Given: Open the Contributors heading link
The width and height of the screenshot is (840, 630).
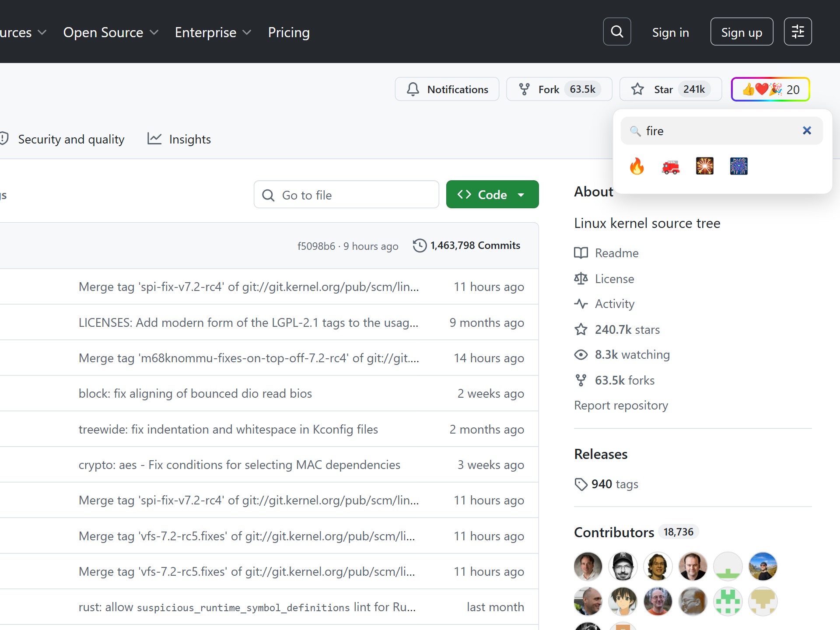Looking at the screenshot, I should pos(614,532).
